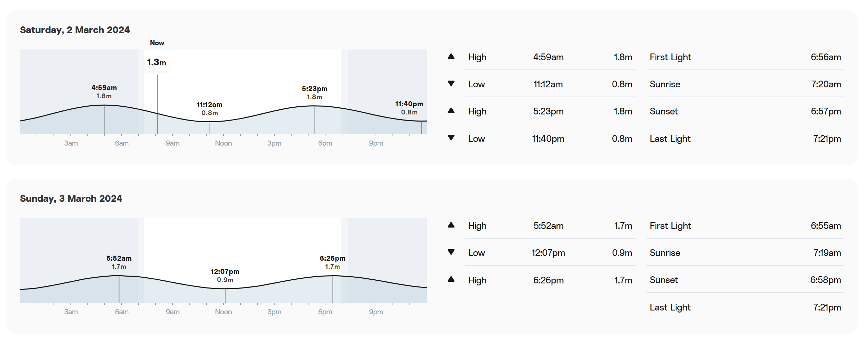Image resolution: width=868 pixels, height=343 pixels.
Task: Select Sunday's 12:07pm low tide chart label
Action: coord(225,275)
